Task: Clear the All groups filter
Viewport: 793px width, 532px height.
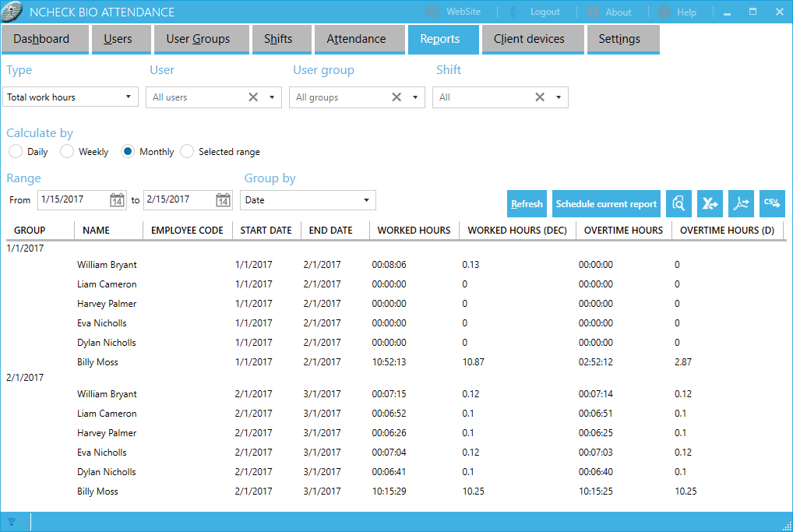Action: [396, 97]
